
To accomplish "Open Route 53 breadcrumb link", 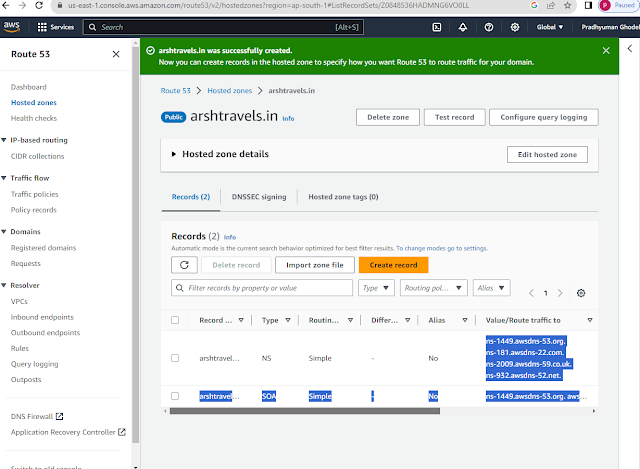I will [x=176, y=91].
